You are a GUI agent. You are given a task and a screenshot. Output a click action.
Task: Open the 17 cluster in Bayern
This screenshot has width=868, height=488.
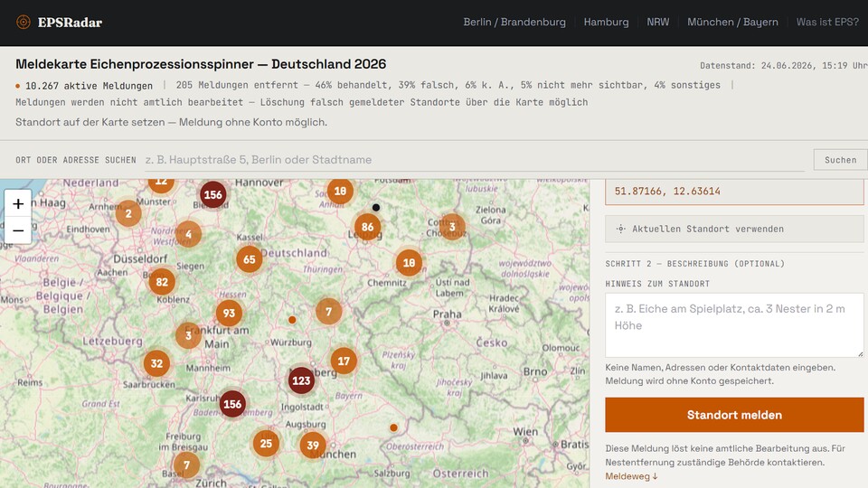tap(344, 361)
